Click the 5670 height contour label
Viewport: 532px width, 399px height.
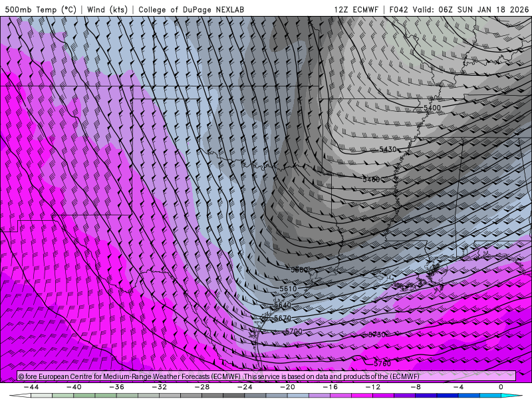[x=283, y=318]
